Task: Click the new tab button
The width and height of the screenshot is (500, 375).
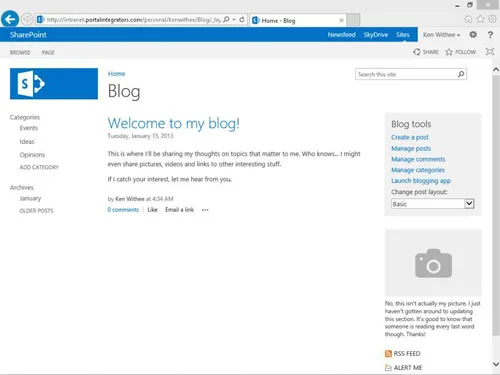Action: (353, 20)
